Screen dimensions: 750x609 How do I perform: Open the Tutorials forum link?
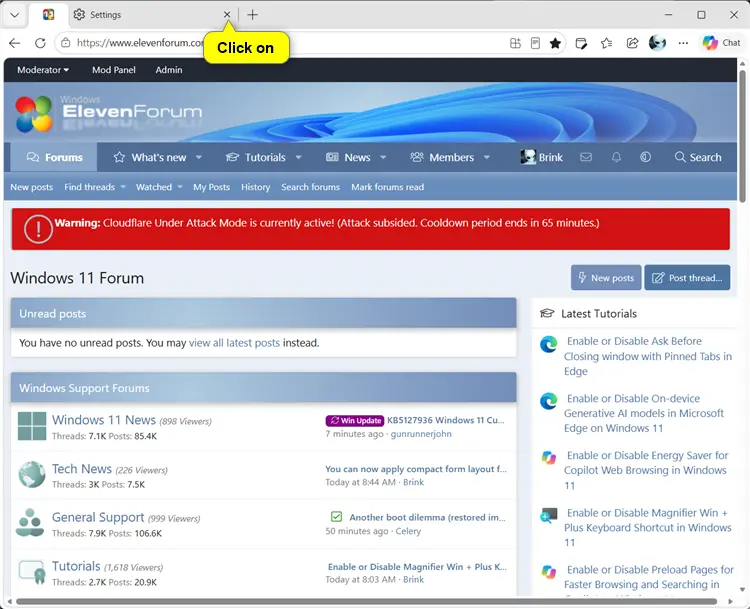pos(76,566)
